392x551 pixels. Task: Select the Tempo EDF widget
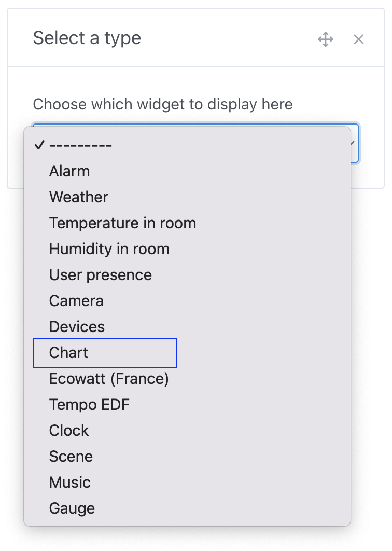(89, 405)
